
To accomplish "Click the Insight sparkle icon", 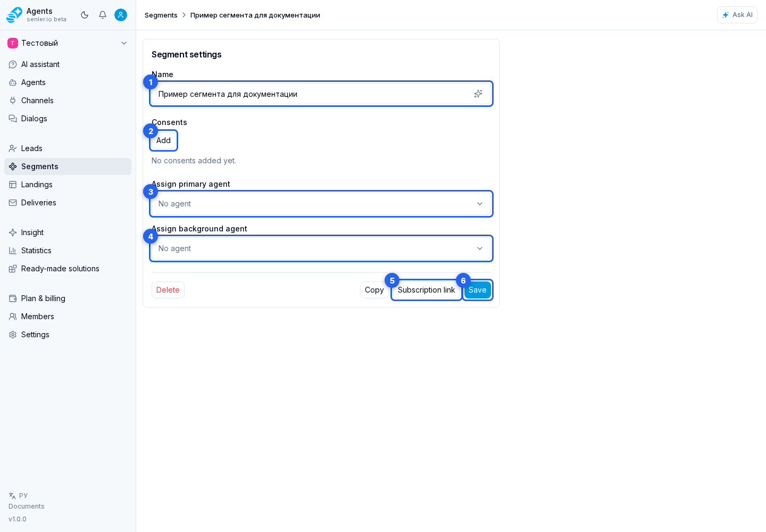I will pyautogui.click(x=13, y=232).
